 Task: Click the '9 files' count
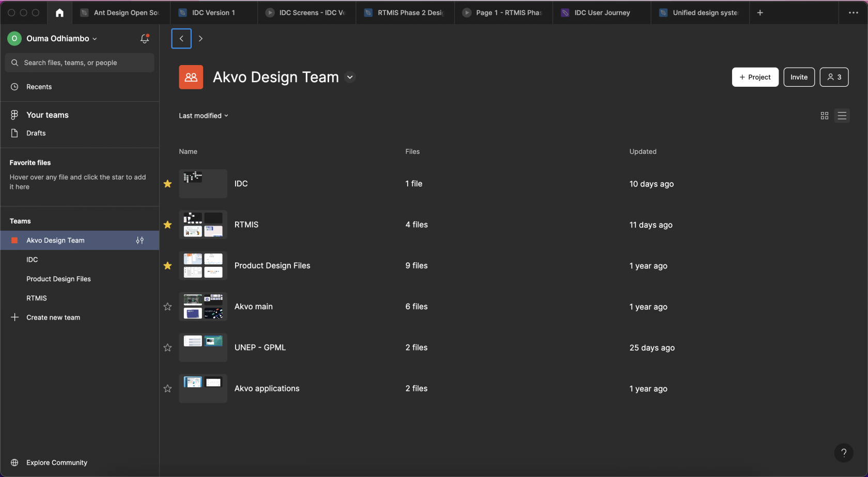(x=416, y=265)
